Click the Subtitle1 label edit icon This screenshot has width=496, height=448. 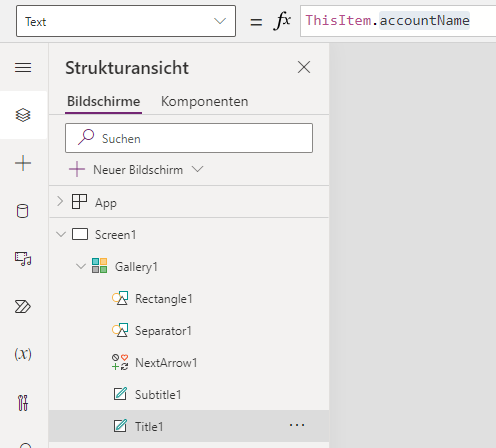point(120,394)
